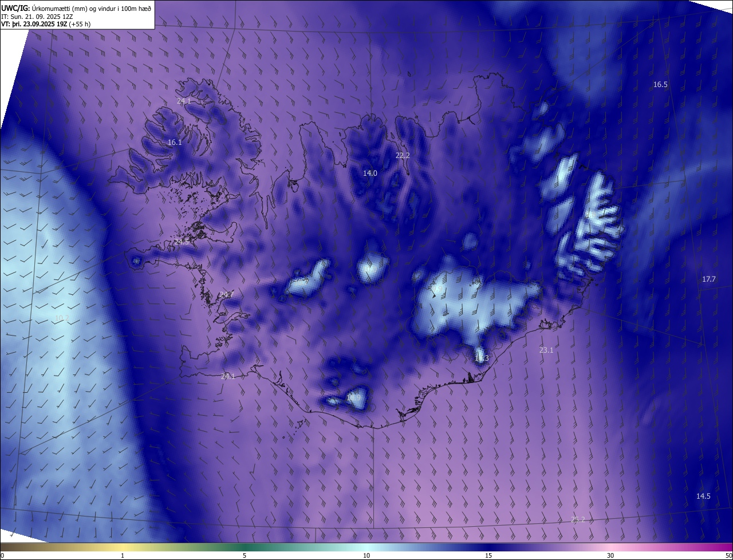Viewport: 733px width, 560px height.
Task: Click the 24.7 value on the west coast
Action: [x=227, y=295]
